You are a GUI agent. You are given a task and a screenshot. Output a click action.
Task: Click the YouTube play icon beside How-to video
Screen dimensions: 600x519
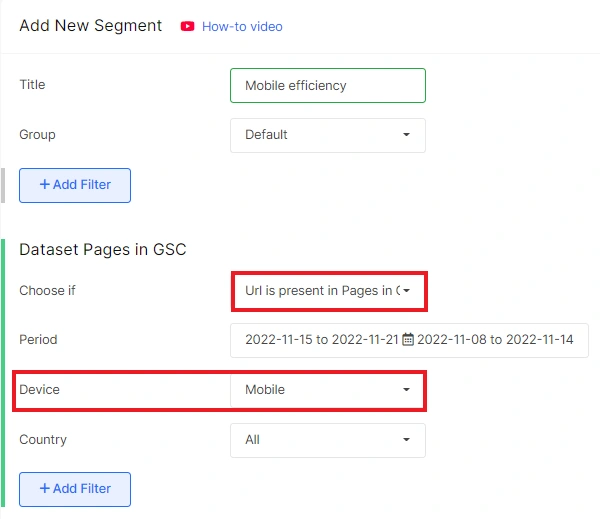click(188, 26)
